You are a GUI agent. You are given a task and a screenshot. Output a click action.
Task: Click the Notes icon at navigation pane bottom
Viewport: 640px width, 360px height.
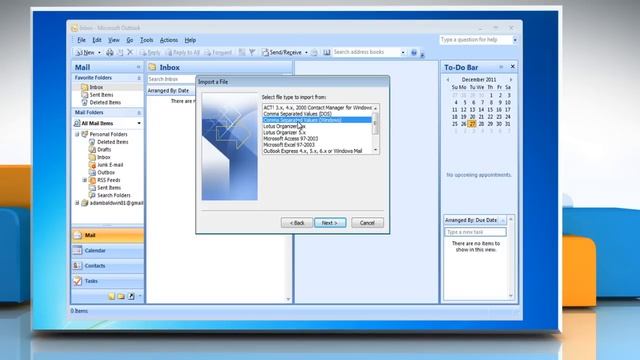pos(111,296)
